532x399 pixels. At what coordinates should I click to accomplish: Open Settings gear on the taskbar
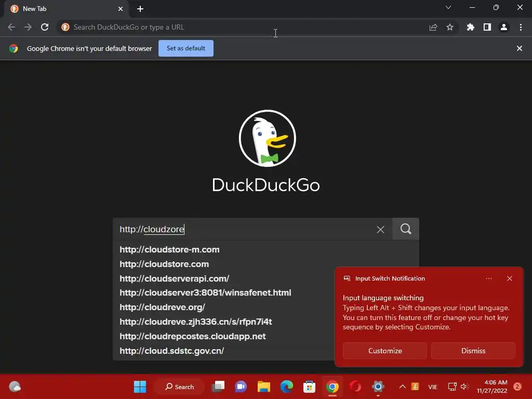point(378,387)
